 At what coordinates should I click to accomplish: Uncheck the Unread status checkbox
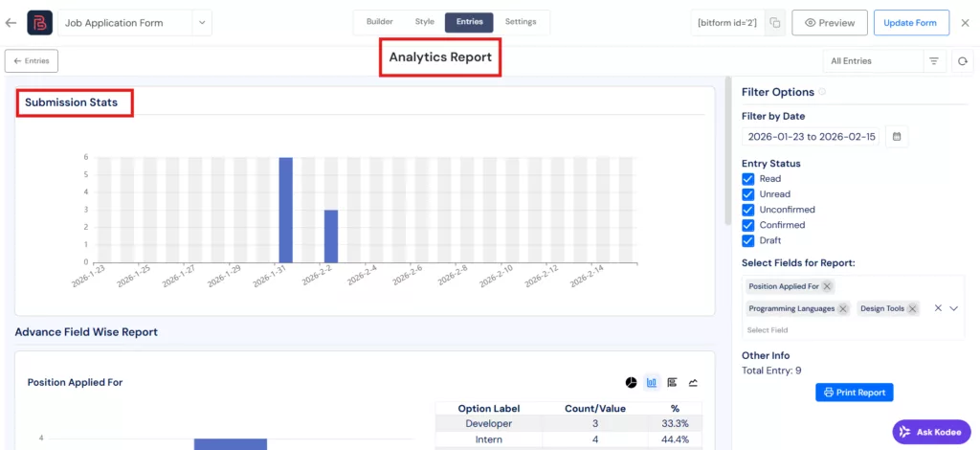point(747,193)
